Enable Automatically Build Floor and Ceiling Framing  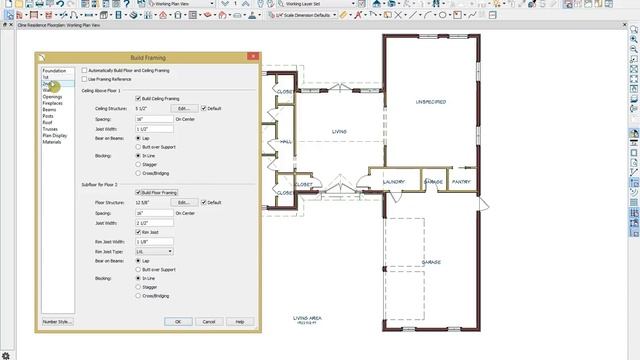click(84, 71)
